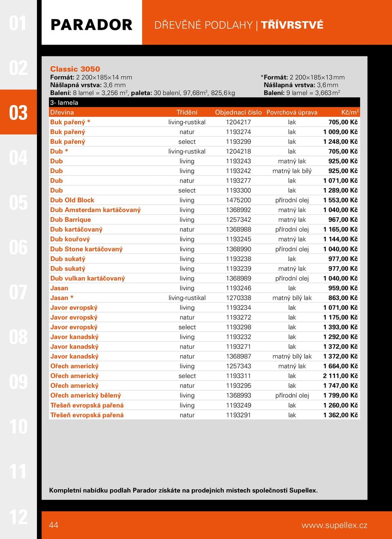Click price 2 111,00 Kč
Viewport: 392px width, 539px height.
pos(341,376)
